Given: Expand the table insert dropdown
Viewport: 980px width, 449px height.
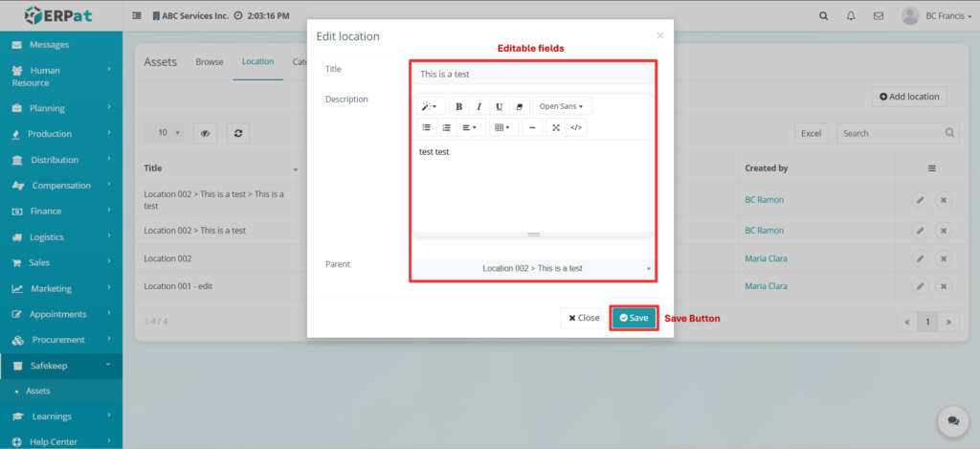Looking at the screenshot, I should [x=501, y=127].
